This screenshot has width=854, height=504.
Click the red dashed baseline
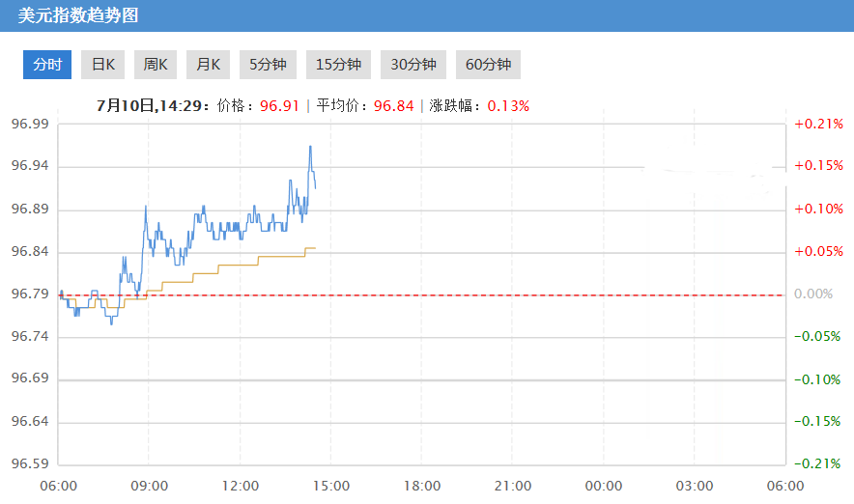point(483,294)
